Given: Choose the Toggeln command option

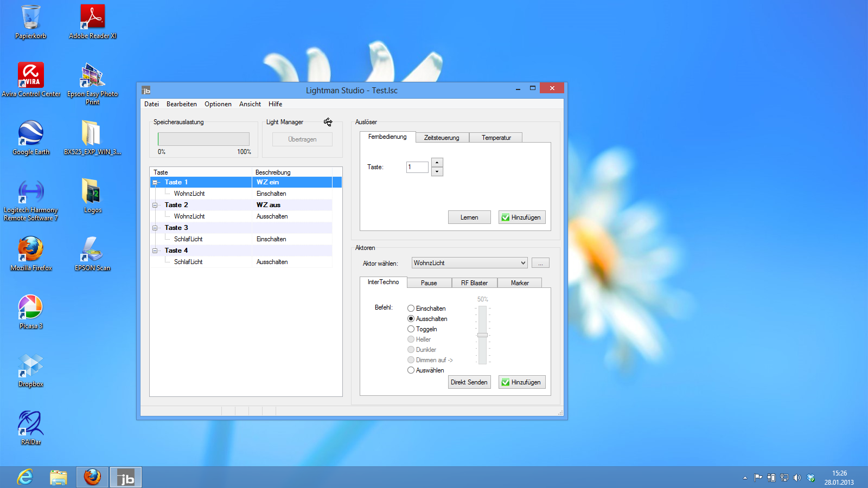Looking at the screenshot, I should [x=411, y=329].
